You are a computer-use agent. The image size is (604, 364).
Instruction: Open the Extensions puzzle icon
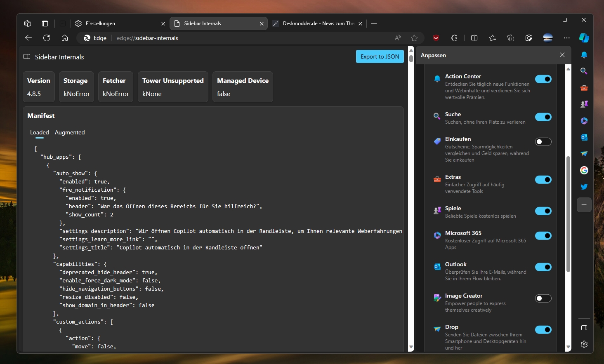(x=454, y=38)
